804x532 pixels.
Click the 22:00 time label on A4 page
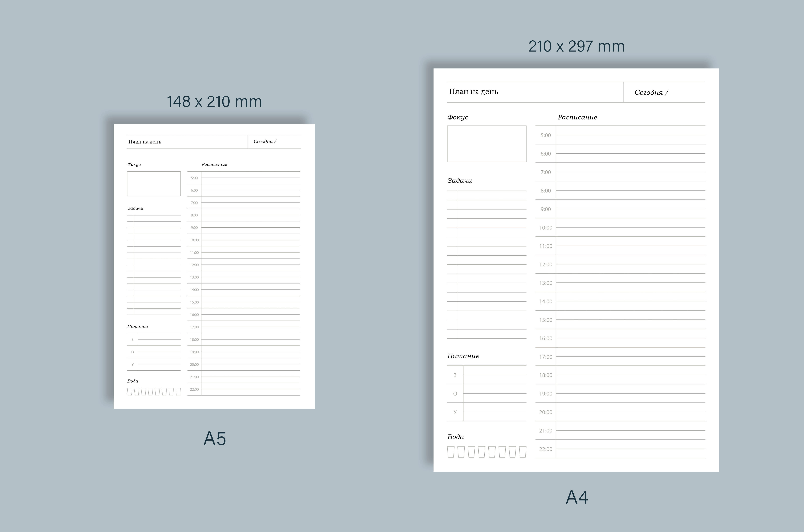[x=546, y=449]
